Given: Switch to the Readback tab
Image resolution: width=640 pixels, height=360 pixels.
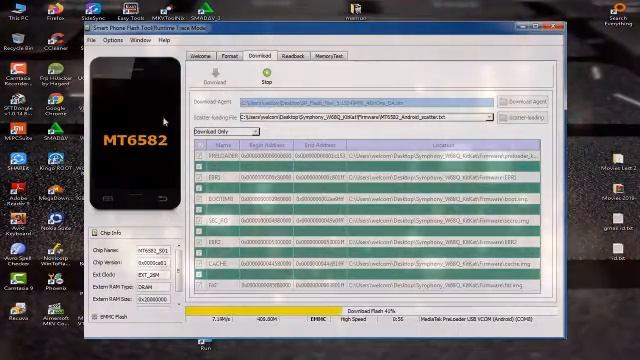Looking at the screenshot, I should click(x=293, y=56).
